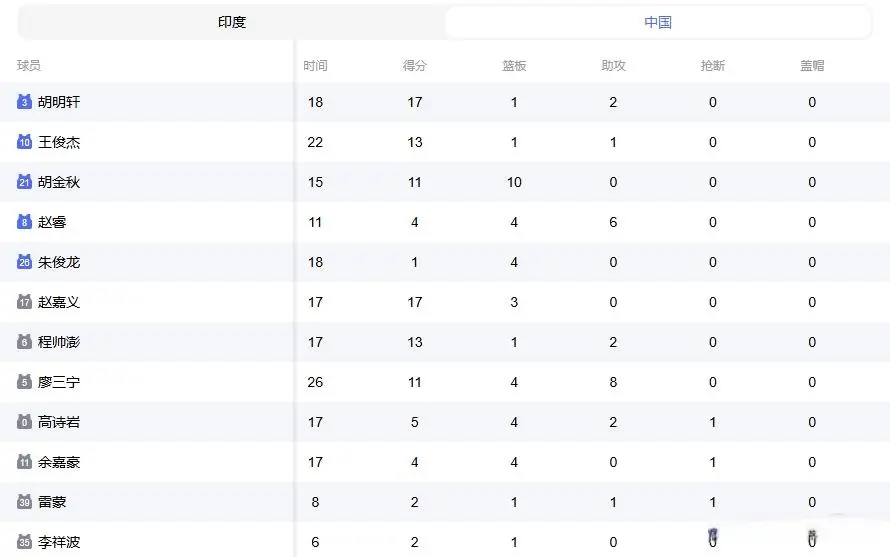Click the 篮板 column header
Viewport: 890px width, 557px height.
(x=514, y=66)
